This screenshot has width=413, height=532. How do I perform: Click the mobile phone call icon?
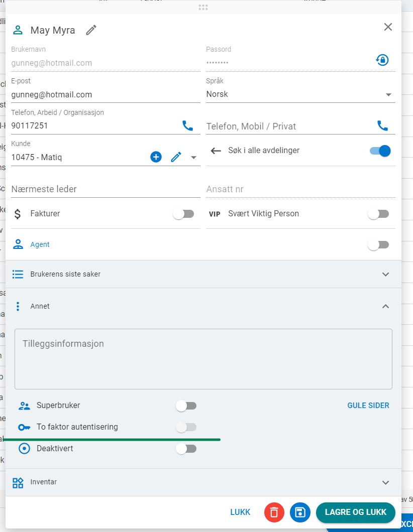pos(382,125)
